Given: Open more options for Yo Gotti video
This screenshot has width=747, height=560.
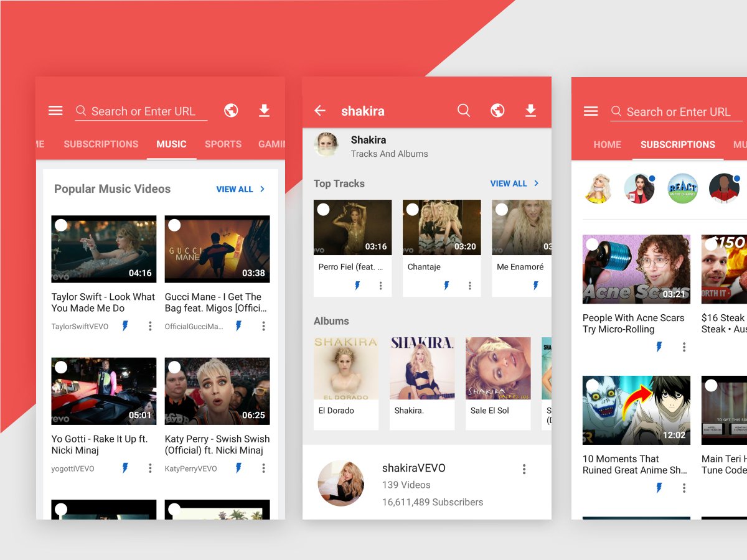Looking at the screenshot, I should (x=150, y=468).
